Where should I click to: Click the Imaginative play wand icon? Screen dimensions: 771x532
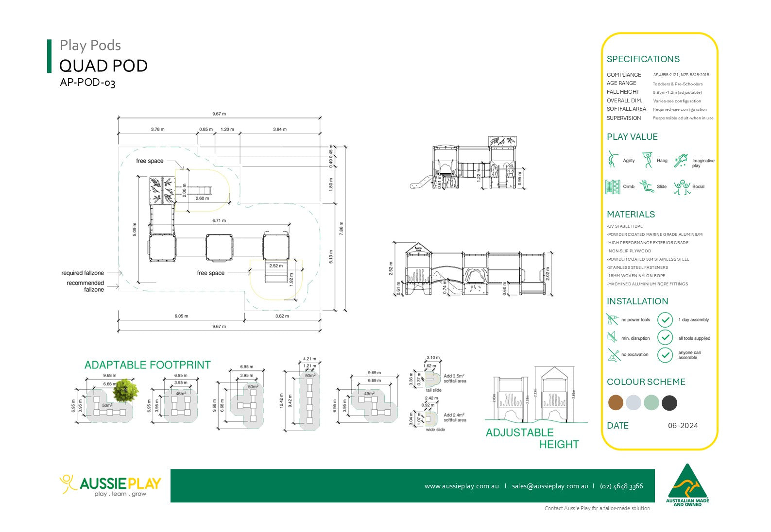(x=681, y=161)
